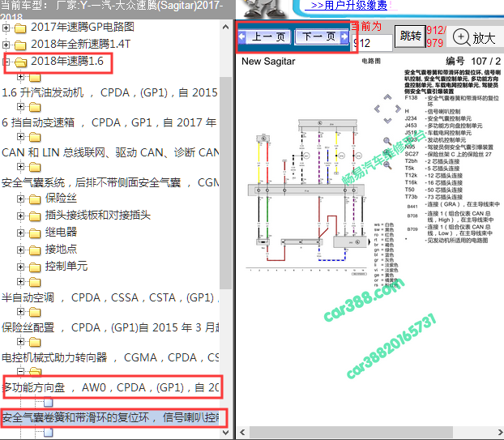Select the 保险丝 tree item
This screenshot has height=440, width=504.
(61, 198)
